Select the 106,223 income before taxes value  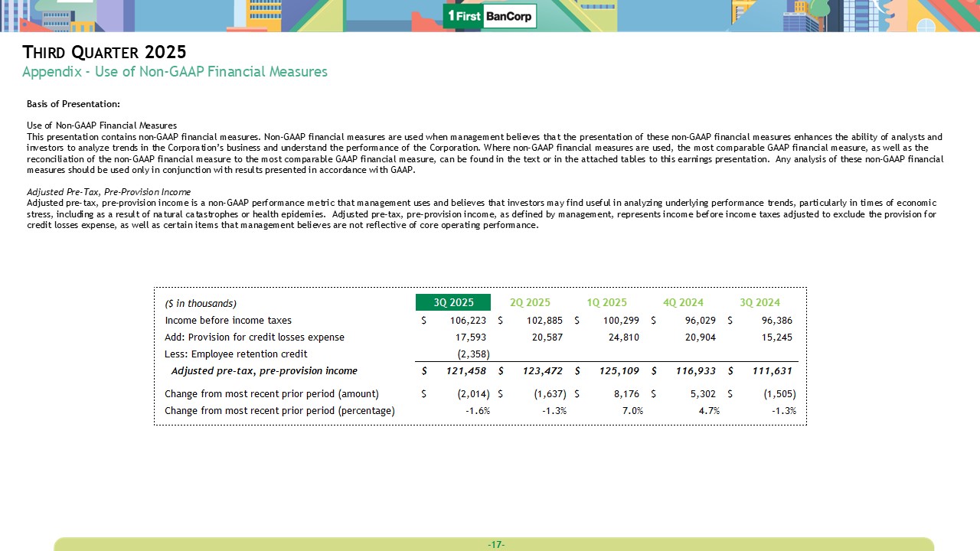tap(467, 321)
